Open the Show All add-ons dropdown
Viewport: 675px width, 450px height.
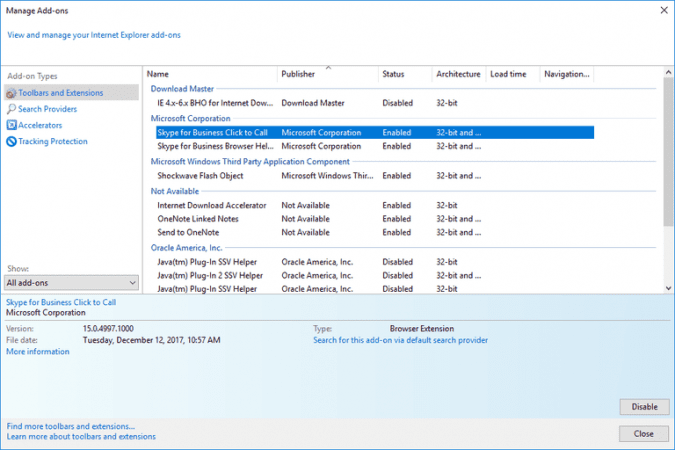pyautogui.click(x=71, y=283)
